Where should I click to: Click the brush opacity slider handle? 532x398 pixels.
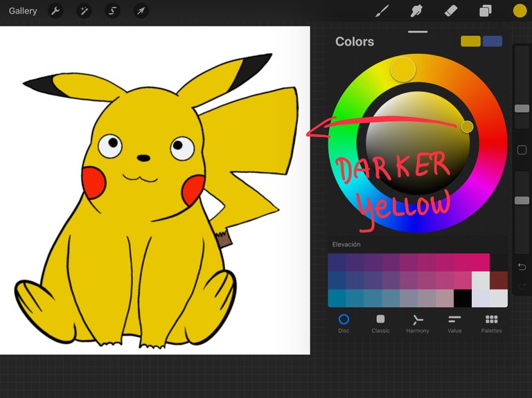point(522,200)
